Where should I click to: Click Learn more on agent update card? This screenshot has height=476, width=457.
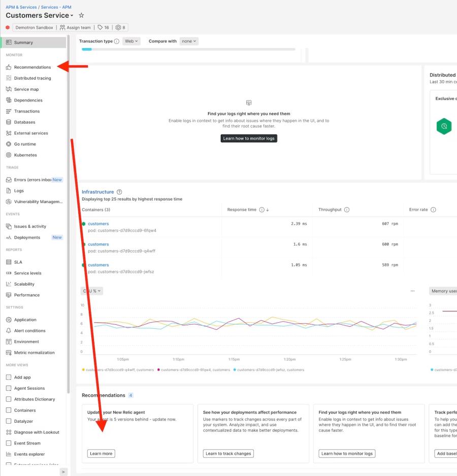(x=101, y=454)
